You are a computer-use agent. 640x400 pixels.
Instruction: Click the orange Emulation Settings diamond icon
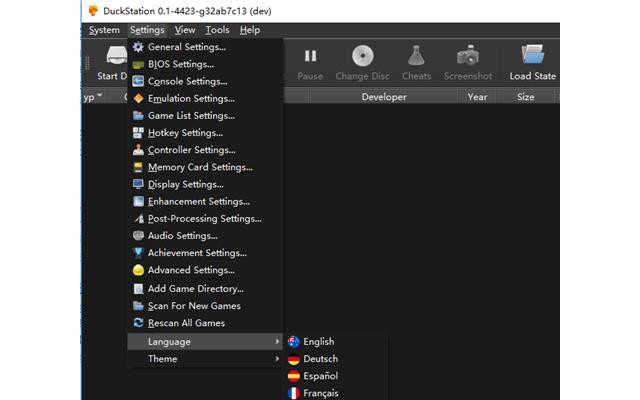click(x=138, y=98)
